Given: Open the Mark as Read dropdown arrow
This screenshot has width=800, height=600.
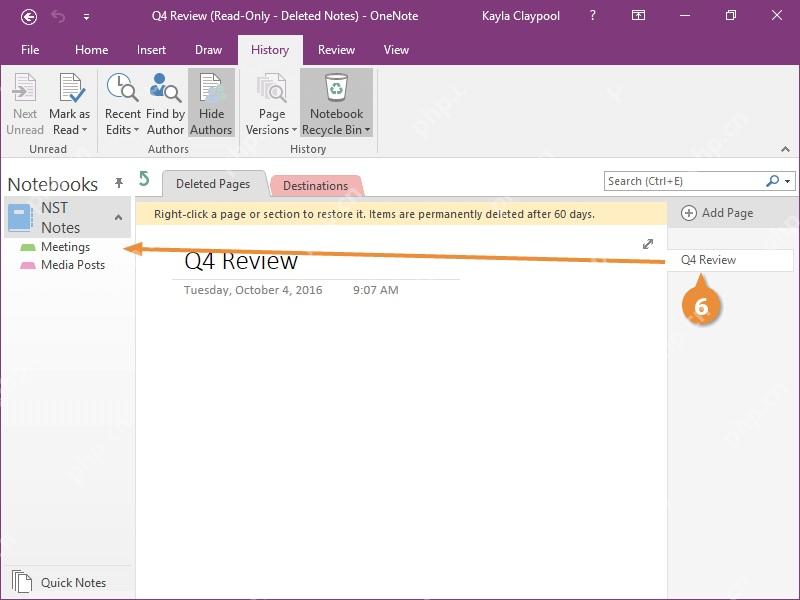Looking at the screenshot, I should [85, 130].
